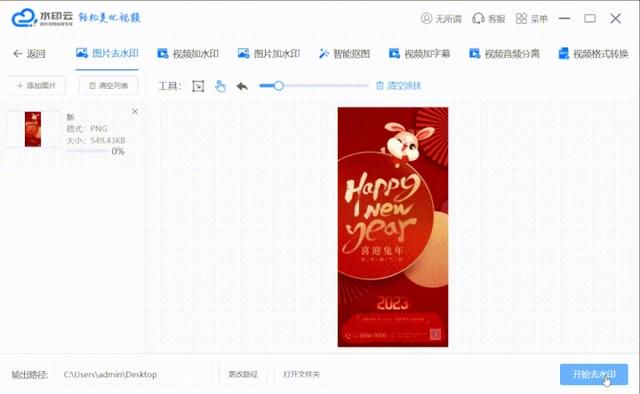
Task: Open the 图片去水印 tab
Action: click(x=107, y=53)
